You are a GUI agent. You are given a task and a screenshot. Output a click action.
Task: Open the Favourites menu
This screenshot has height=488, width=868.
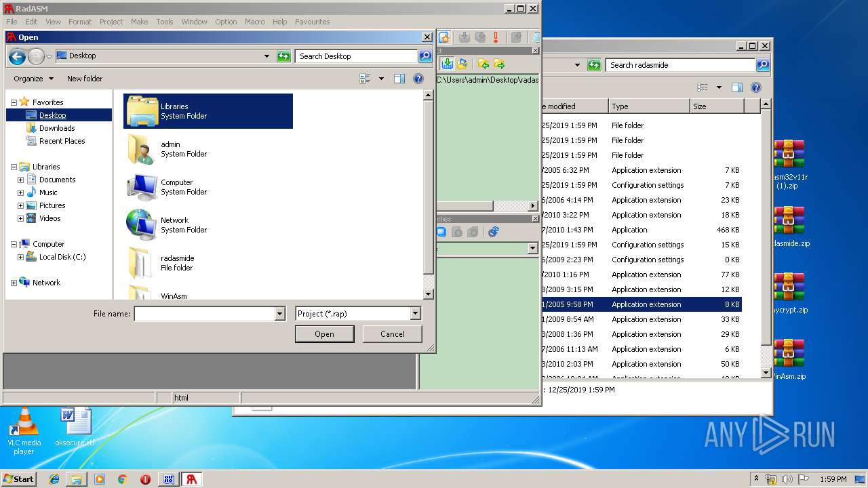(313, 22)
